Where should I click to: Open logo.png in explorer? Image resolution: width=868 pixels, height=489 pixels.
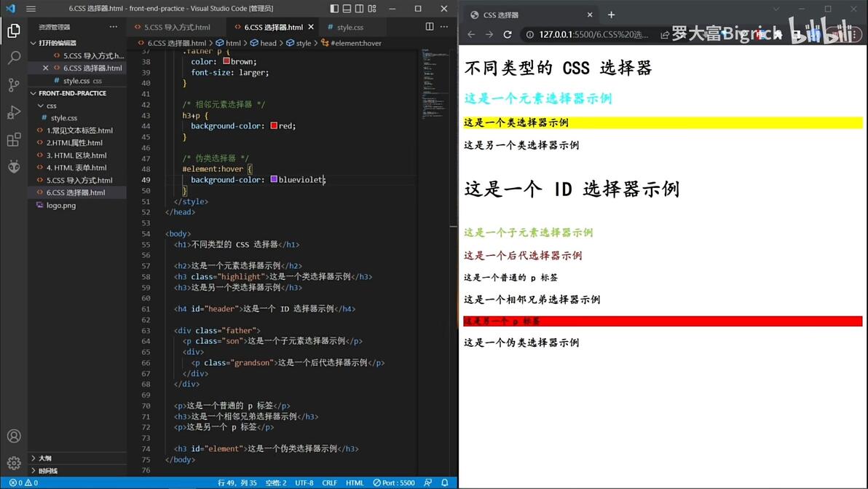coord(61,205)
